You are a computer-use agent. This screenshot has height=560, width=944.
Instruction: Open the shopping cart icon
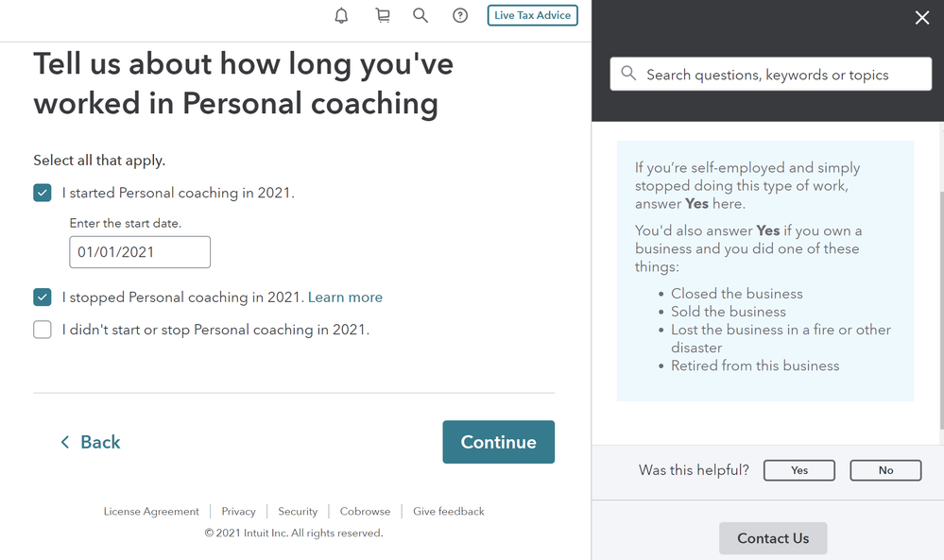(383, 16)
